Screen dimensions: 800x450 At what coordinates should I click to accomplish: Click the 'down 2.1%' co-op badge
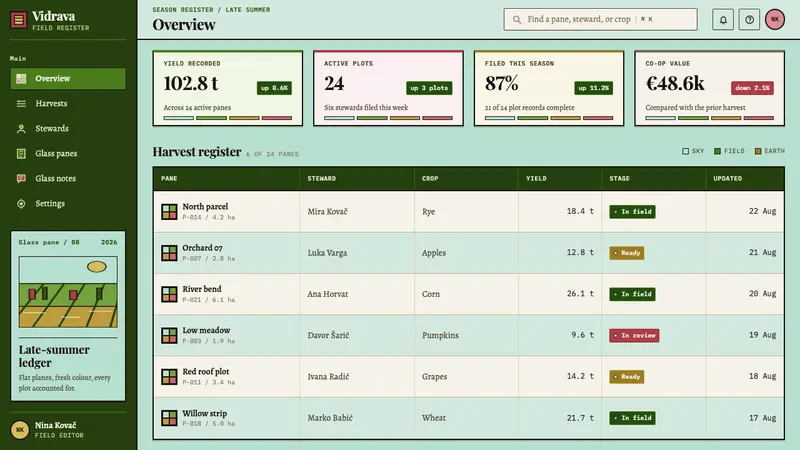pyautogui.click(x=752, y=88)
